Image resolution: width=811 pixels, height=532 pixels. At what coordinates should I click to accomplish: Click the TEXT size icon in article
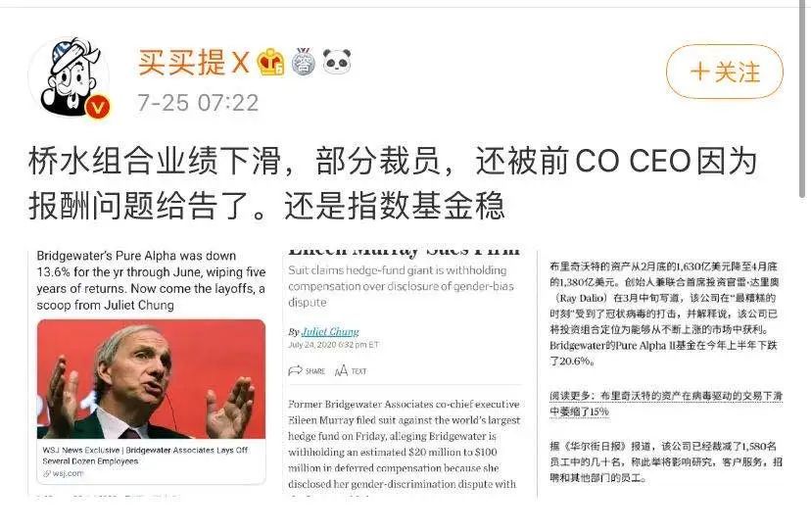pos(342,370)
